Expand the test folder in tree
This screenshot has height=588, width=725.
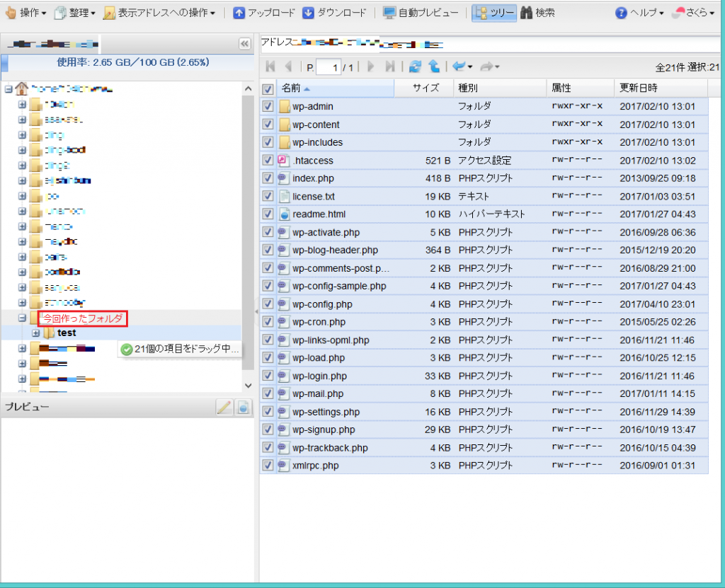point(35,333)
